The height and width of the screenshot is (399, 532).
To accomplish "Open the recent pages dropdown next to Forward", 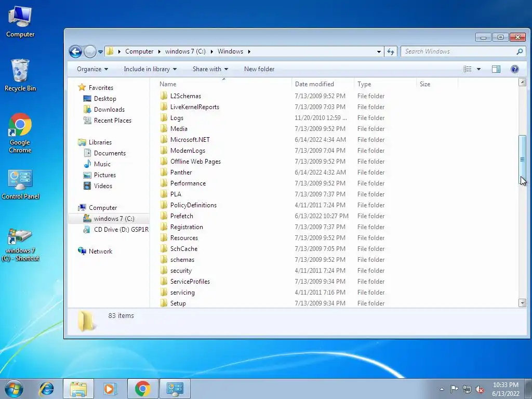I will 100,52.
